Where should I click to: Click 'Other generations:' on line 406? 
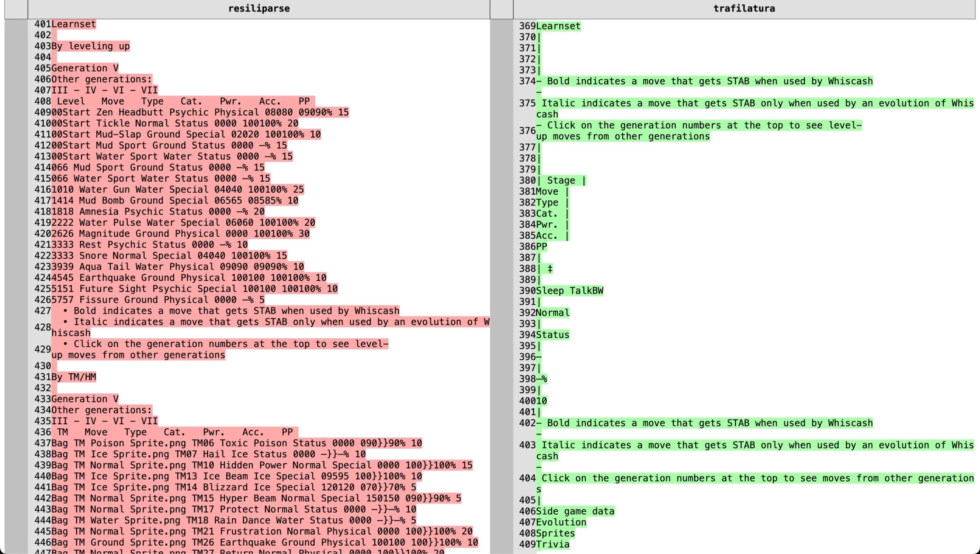coord(101,79)
